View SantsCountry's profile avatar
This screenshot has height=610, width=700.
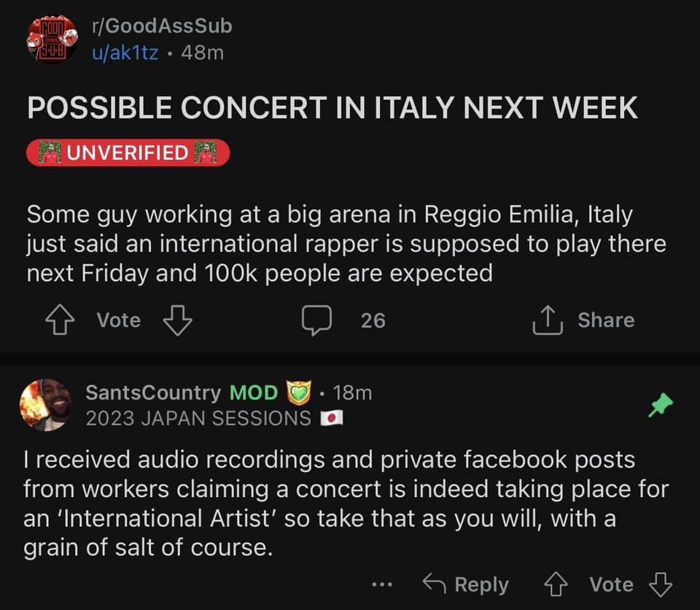45,405
